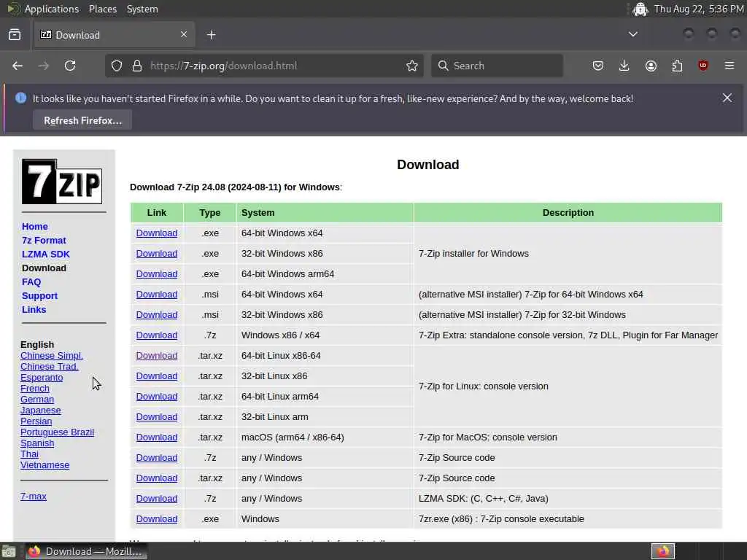The height and width of the screenshot is (560, 747).
Task: Switch language to Esperanto
Action: [42, 378]
